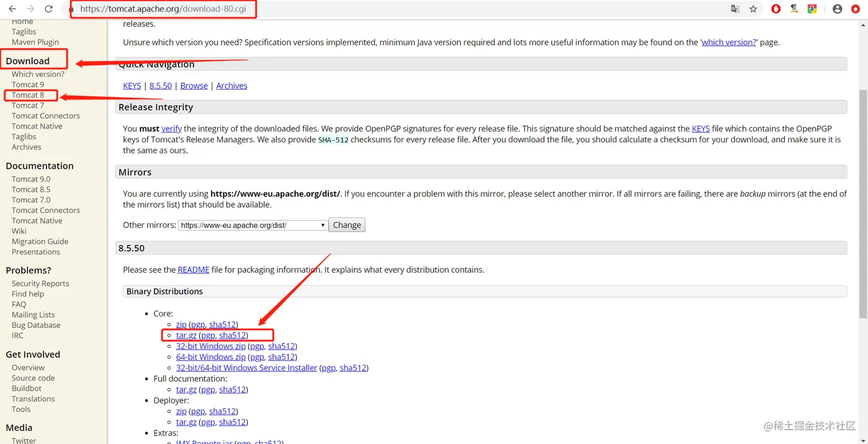
Task: Open the sha512 link next to Core tar.gz
Action: pos(232,335)
